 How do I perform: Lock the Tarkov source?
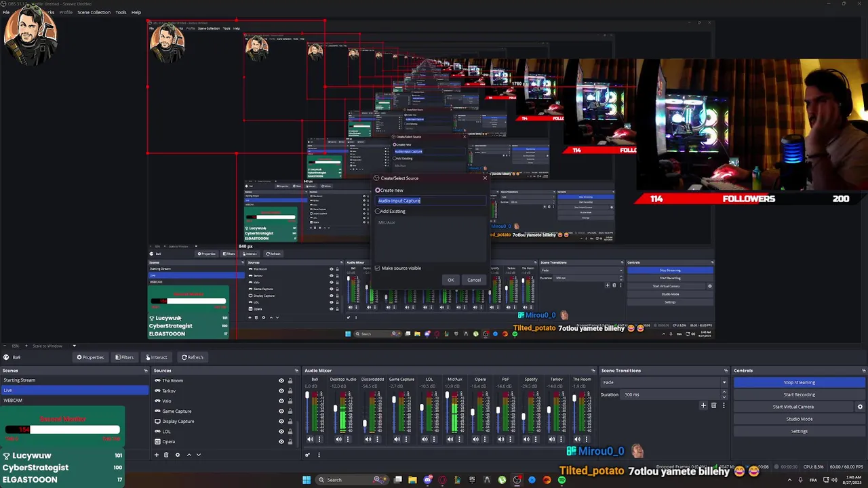click(x=290, y=390)
